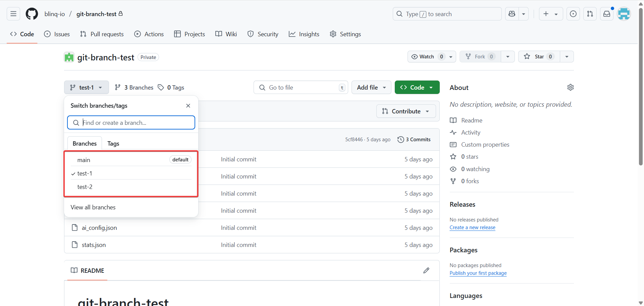The image size is (644, 306).
Task: Edit repository details with gear icon
Action: coord(570,87)
